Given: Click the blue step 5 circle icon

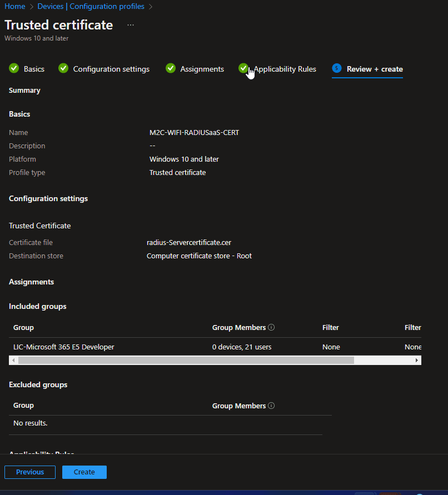Looking at the screenshot, I should pyautogui.click(x=336, y=68).
